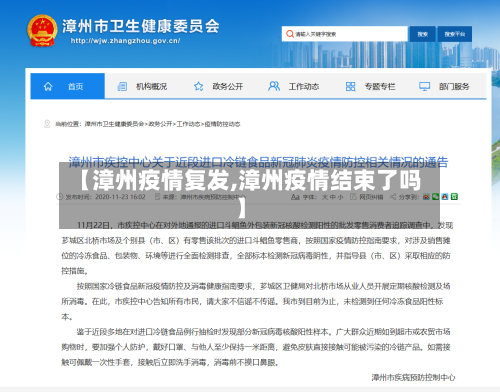Viewport: 500px width, 392px height.
Task: Click the last green share icon
Action: [454, 197]
